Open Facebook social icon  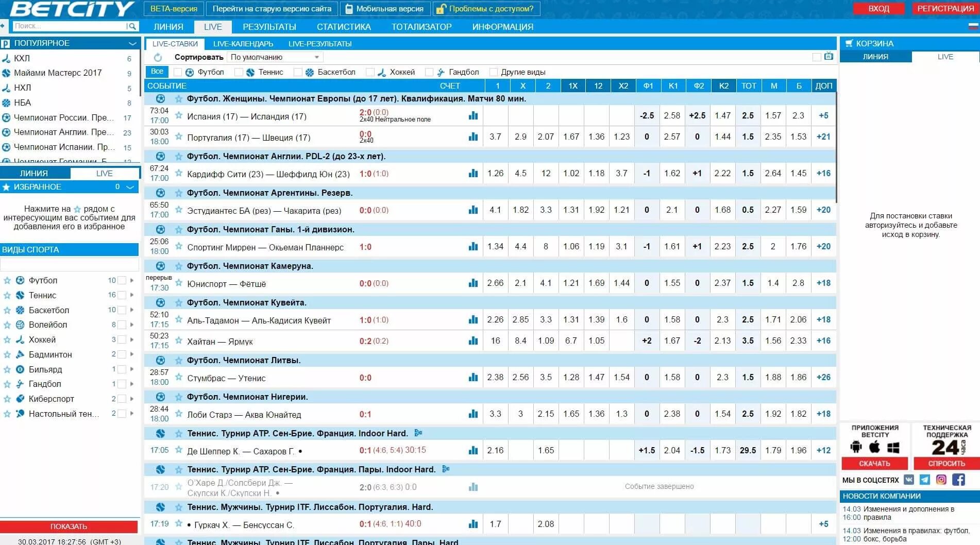958,480
